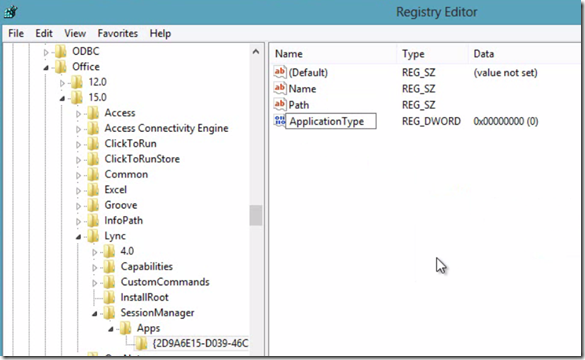Click the string icon beside Name value
This screenshot has width=585, height=360.
pos(280,88)
